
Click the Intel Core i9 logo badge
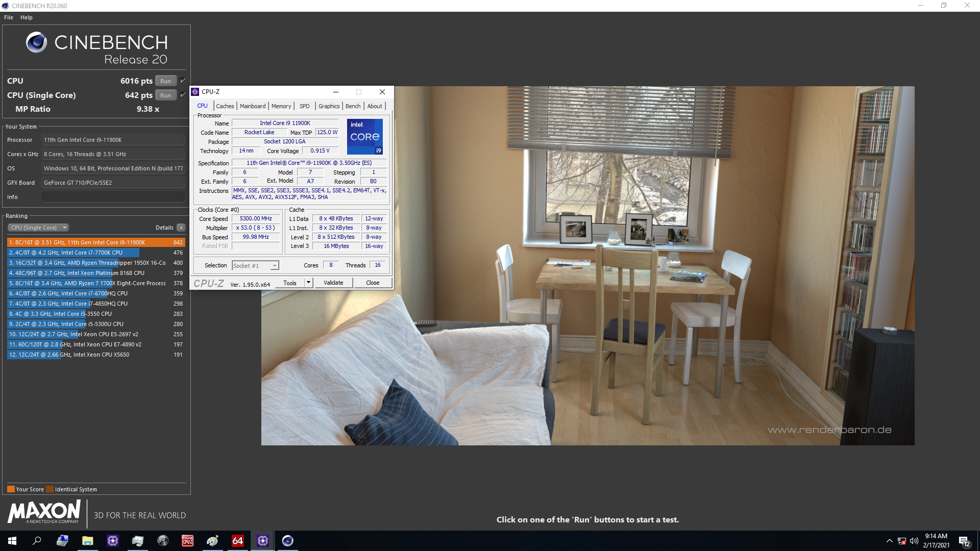click(365, 137)
